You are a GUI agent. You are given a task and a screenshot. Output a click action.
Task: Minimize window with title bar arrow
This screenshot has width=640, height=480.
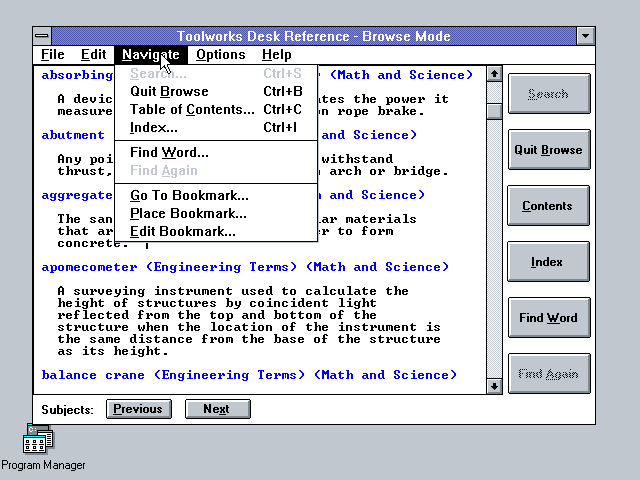pos(585,36)
